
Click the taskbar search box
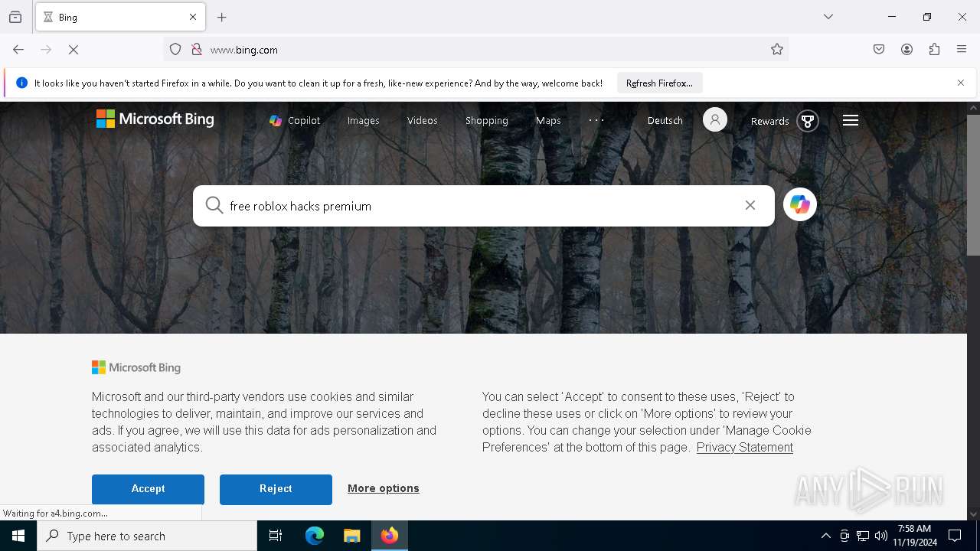point(147,536)
